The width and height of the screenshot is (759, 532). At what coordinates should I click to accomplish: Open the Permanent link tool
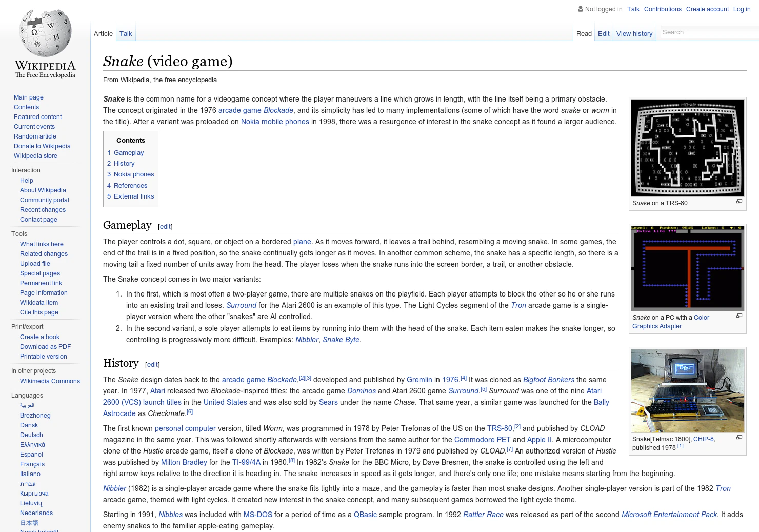pyautogui.click(x=41, y=283)
